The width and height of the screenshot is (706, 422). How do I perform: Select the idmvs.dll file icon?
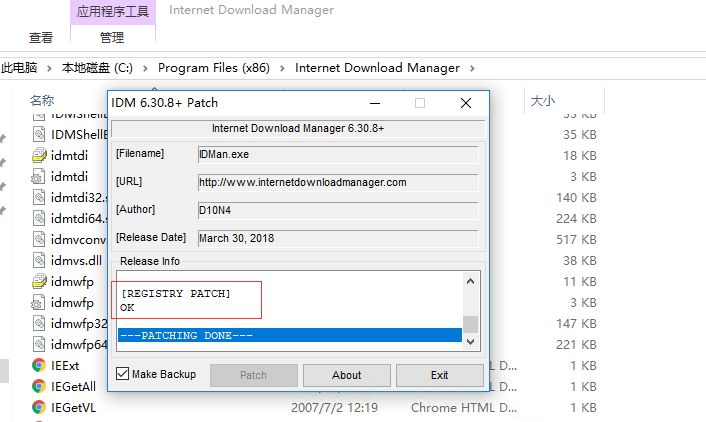point(38,260)
